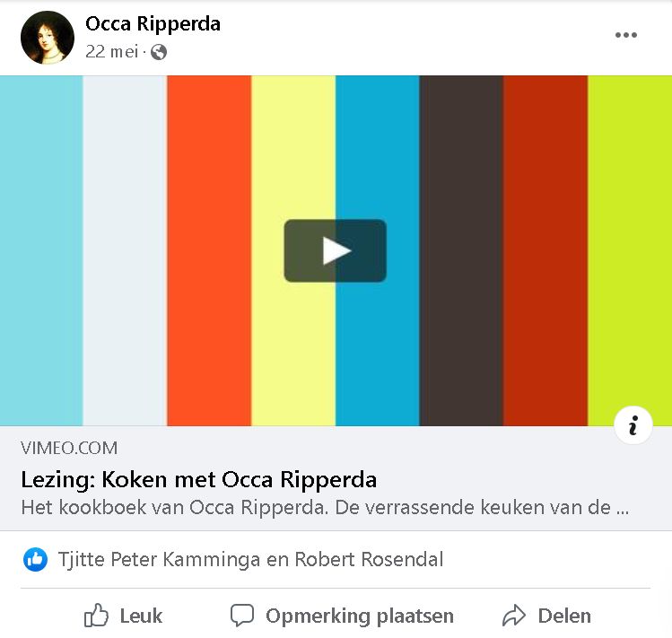
Task: Open the Occa Ripperda profile name link
Action: [153, 23]
